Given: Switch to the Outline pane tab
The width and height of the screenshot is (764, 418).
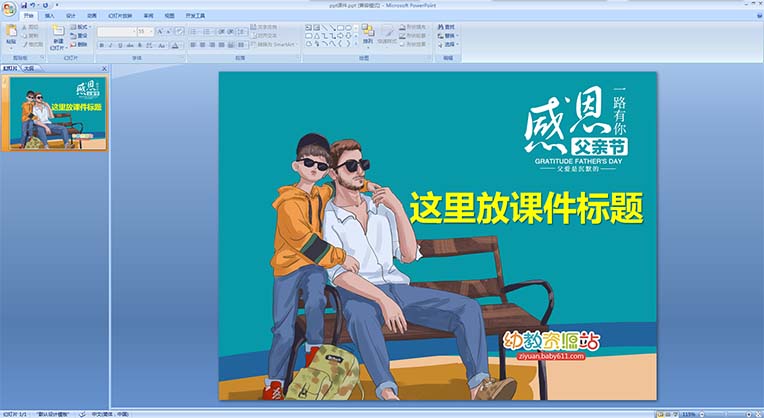Looking at the screenshot, I should click(x=29, y=69).
